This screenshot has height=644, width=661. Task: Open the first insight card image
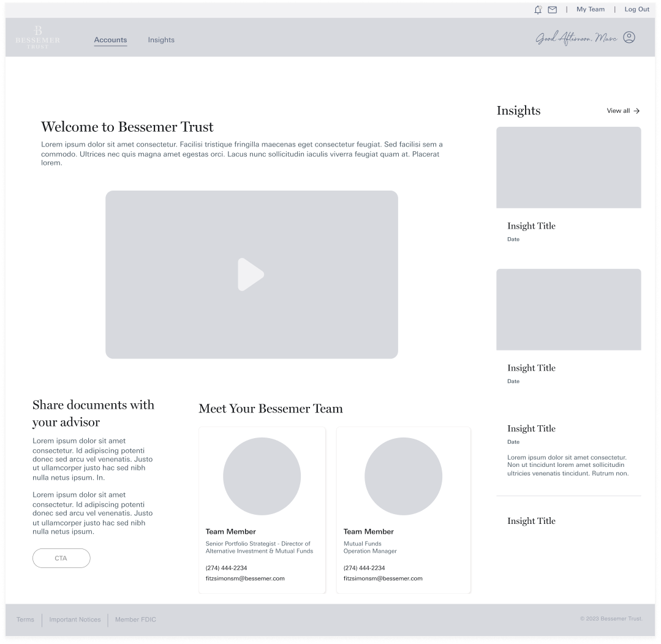(568, 167)
